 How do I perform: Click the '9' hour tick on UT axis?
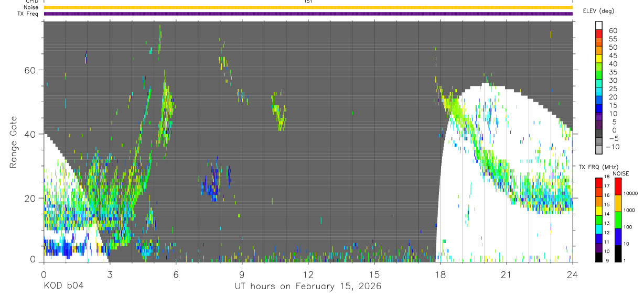[242, 274]
